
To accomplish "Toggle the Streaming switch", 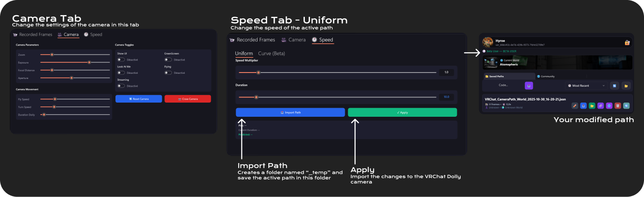I will tap(121, 86).
